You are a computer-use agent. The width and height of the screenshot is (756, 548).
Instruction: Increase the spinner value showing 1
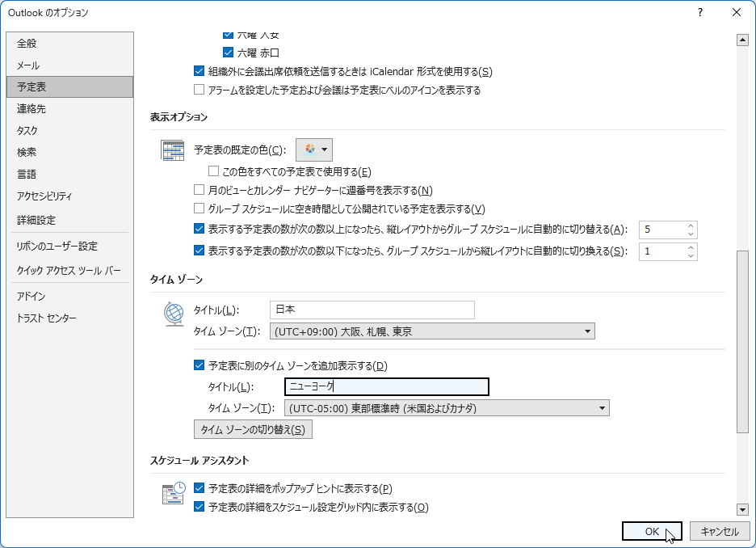(691, 247)
